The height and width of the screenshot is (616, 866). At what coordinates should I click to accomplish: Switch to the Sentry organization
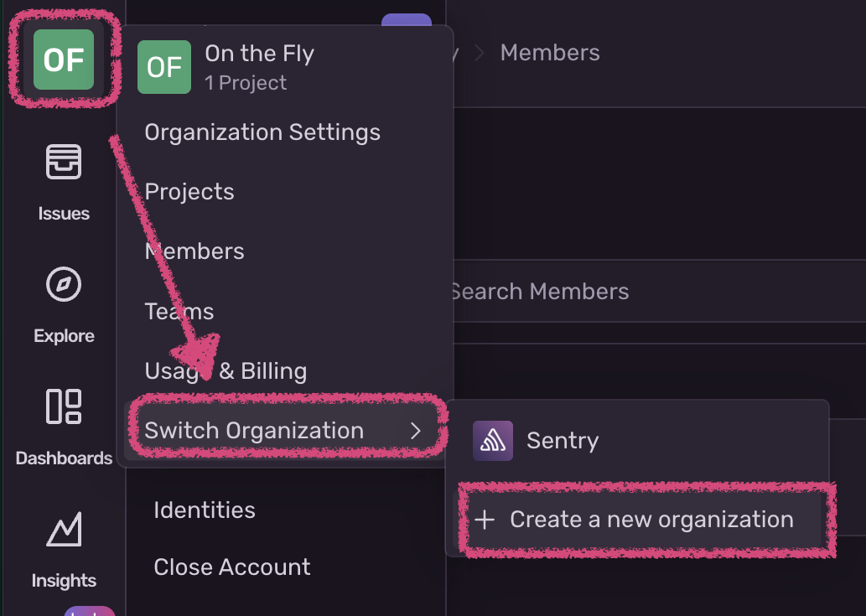point(562,441)
